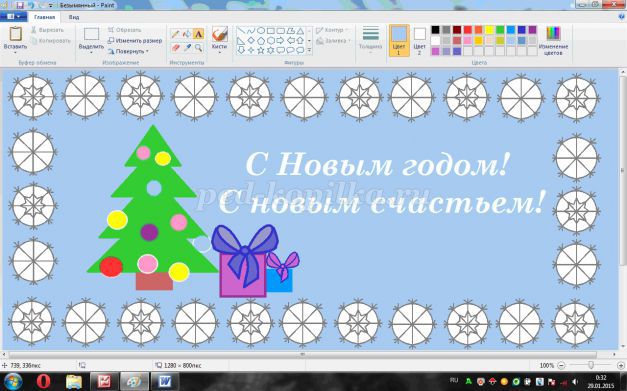Activate the Color 1 selector

[x=399, y=40]
